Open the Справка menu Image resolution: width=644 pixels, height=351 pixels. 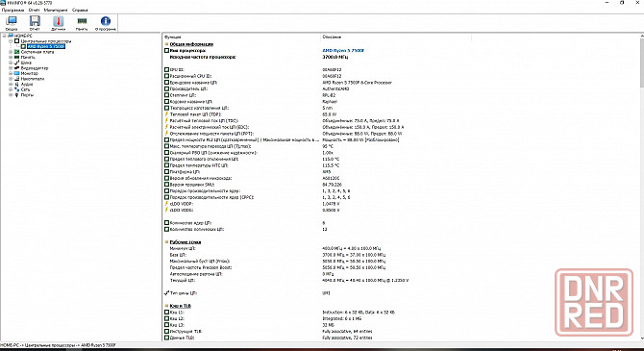[x=80, y=10]
